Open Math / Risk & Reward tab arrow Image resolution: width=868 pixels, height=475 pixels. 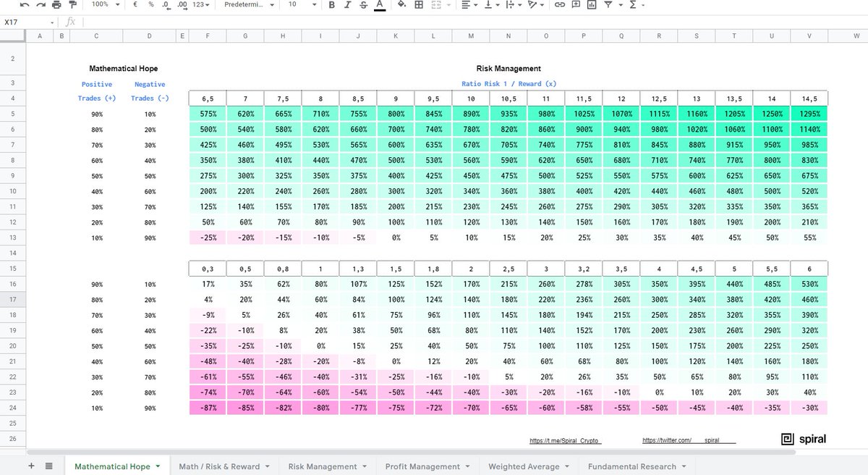click(x=268, y=466)
